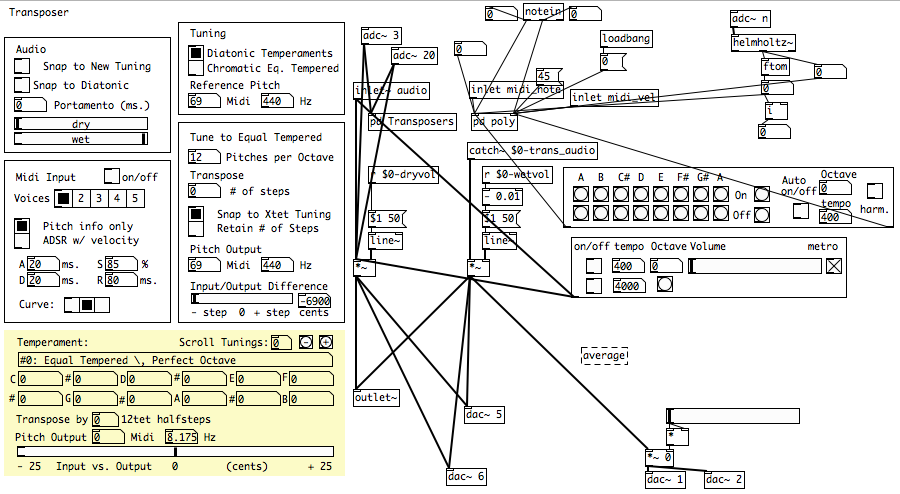This screenshot has height=494, width=900.
Task: Click the pd poly subpatch object
Action: point(494,121)
